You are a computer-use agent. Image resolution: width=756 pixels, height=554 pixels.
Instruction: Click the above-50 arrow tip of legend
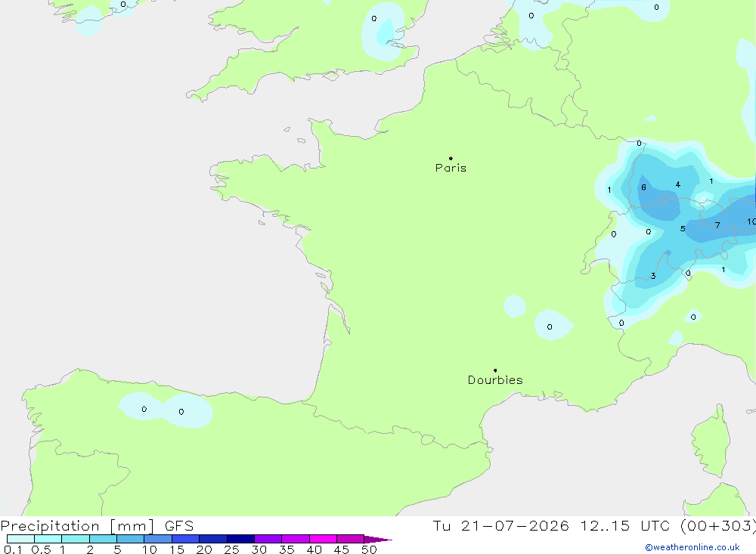[x=378, y=539]
